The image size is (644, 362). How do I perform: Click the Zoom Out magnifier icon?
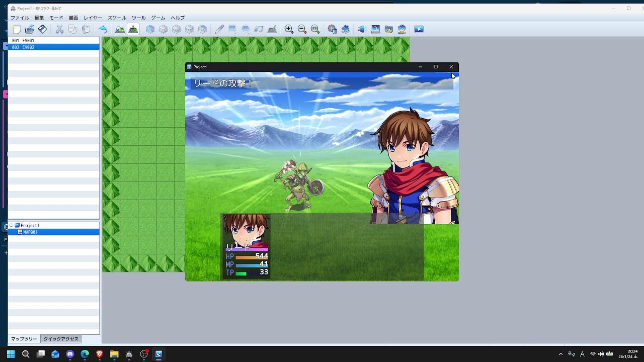302,29
